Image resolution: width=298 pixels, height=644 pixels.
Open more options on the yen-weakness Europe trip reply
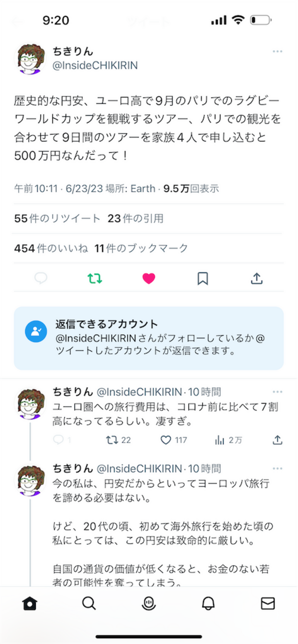pos(277,468)
